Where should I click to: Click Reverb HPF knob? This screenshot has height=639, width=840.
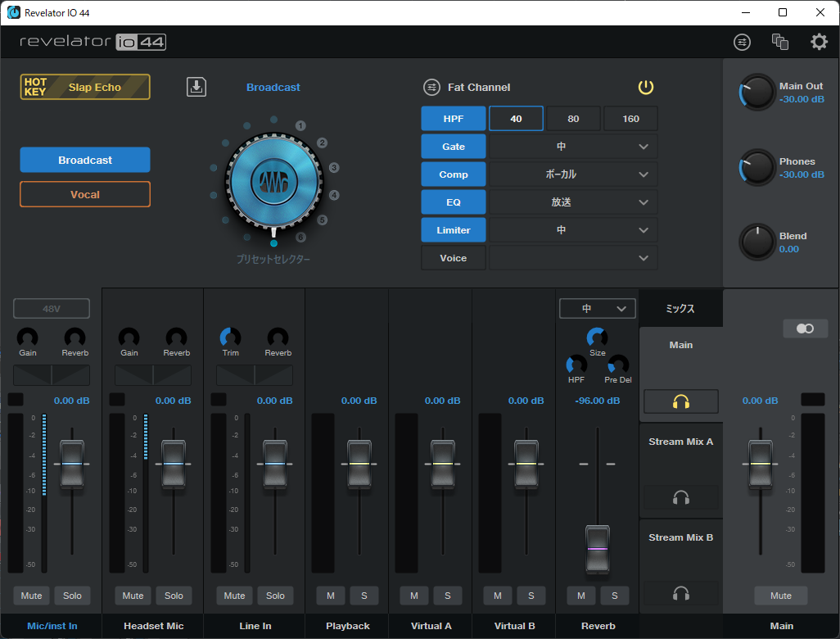[x=576, y=365]
